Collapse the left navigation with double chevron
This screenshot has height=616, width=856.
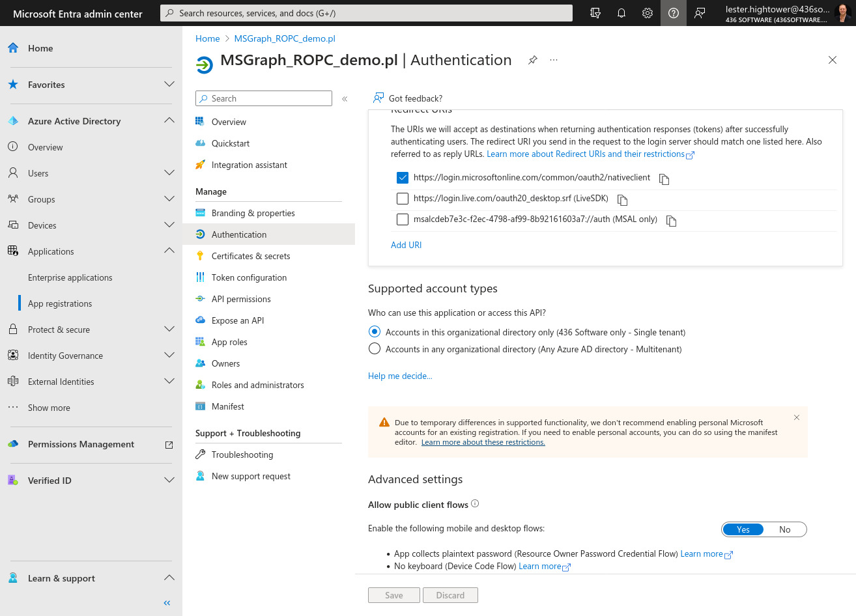coord(166,602)
